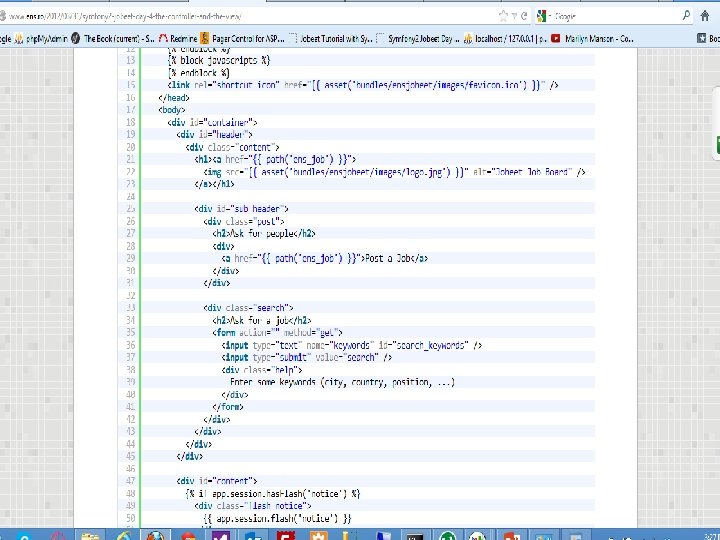Open The Book (current) bookmark

point(113,39)
